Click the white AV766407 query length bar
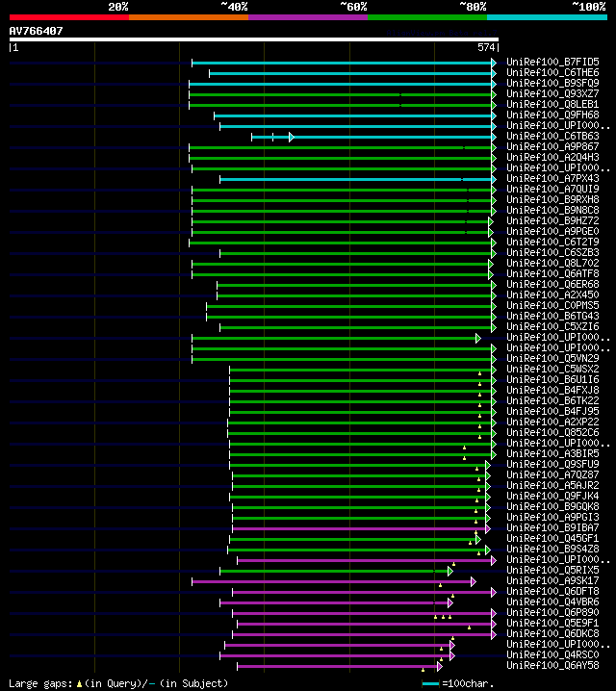Screen dimensions: 616x691 point(254,39)
